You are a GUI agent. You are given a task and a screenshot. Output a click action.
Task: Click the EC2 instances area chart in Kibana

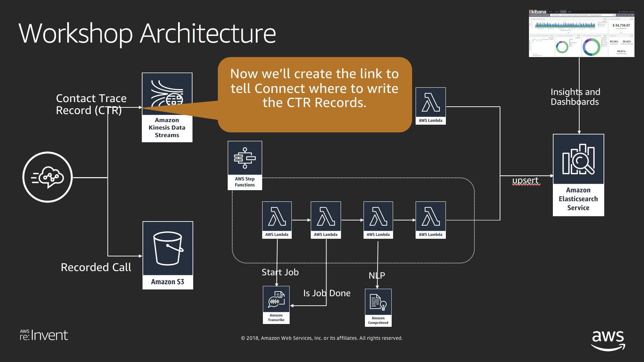pos(565,24)
